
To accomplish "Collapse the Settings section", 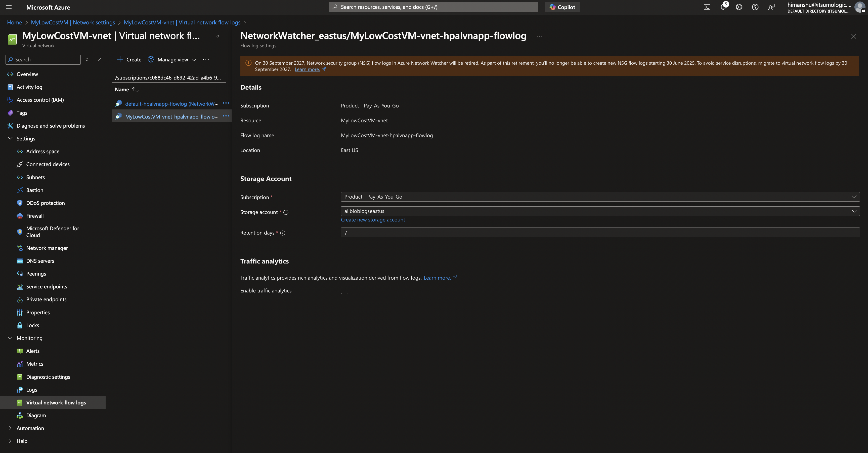I will coord(10,138).
